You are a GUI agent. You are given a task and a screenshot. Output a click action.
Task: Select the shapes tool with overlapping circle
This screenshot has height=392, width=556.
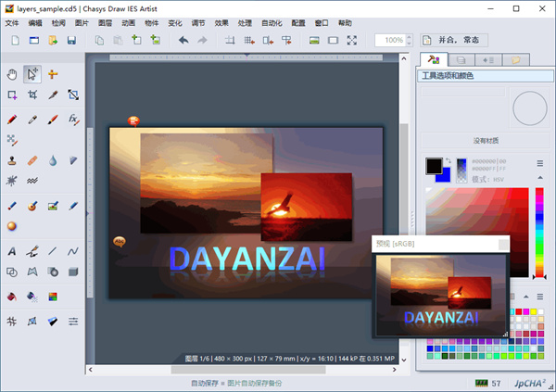[12, 272]
